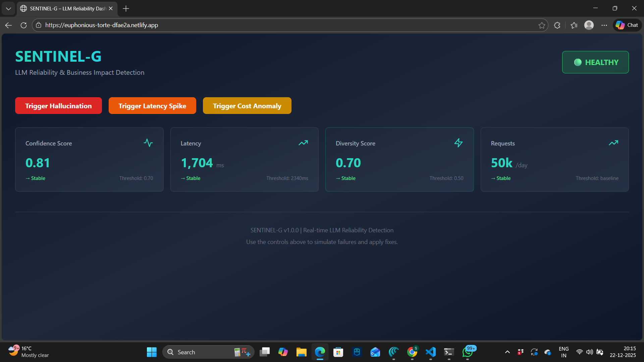
Task: Open a new browser tab
Action: tap(126, 8)
